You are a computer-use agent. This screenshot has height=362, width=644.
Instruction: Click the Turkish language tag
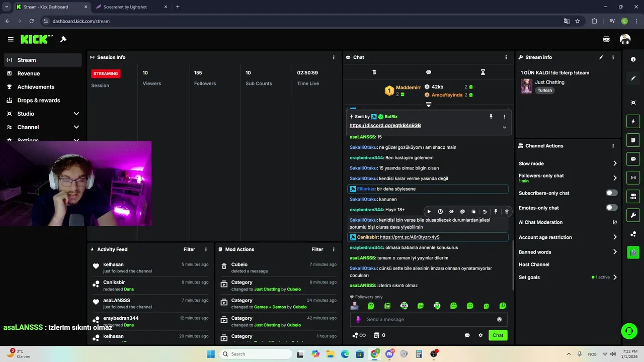tap(544, 90)
